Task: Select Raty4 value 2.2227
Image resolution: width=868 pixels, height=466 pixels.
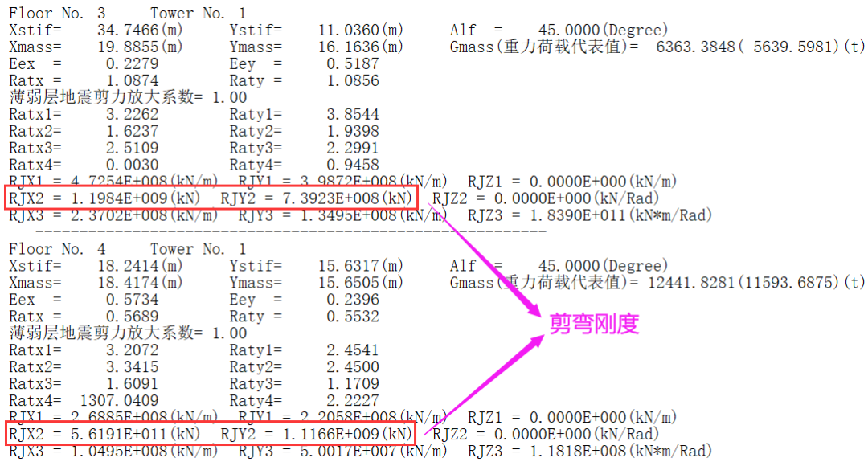Action: (353, 401)
